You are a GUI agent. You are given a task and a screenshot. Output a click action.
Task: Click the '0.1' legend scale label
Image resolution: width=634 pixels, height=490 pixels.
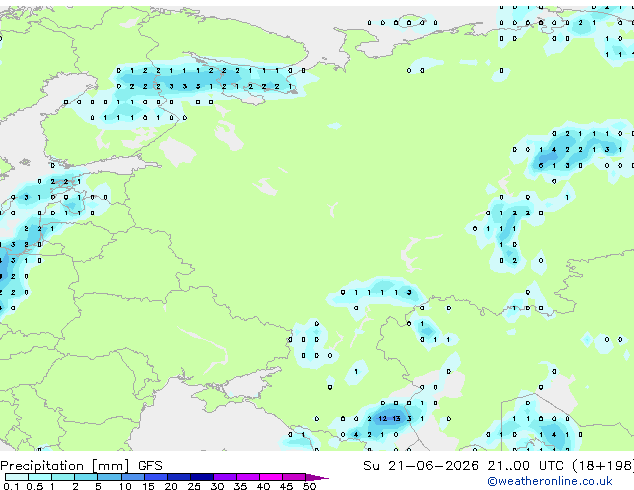[x=11, y=486]
